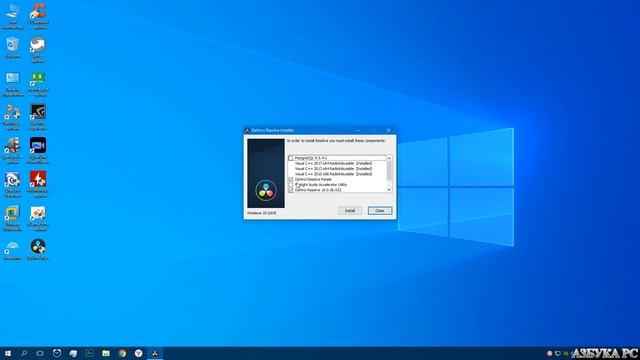Click the Install button
This screenshot has height=360, width=640.
350,211
